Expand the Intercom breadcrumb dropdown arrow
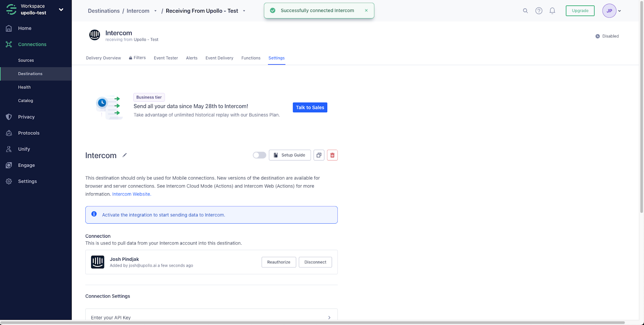644x325 pixels. [155, 11]
